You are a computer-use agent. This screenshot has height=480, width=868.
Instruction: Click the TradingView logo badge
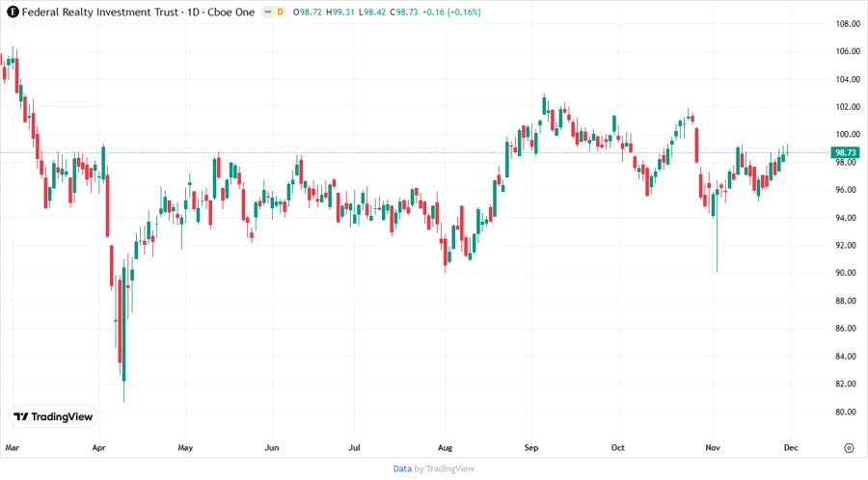click(x=54, y=416)
